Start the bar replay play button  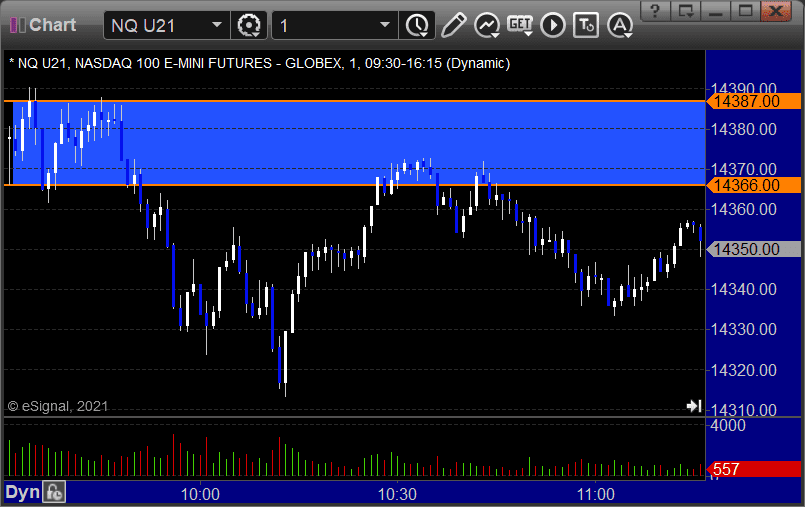(x=553, y=25)
